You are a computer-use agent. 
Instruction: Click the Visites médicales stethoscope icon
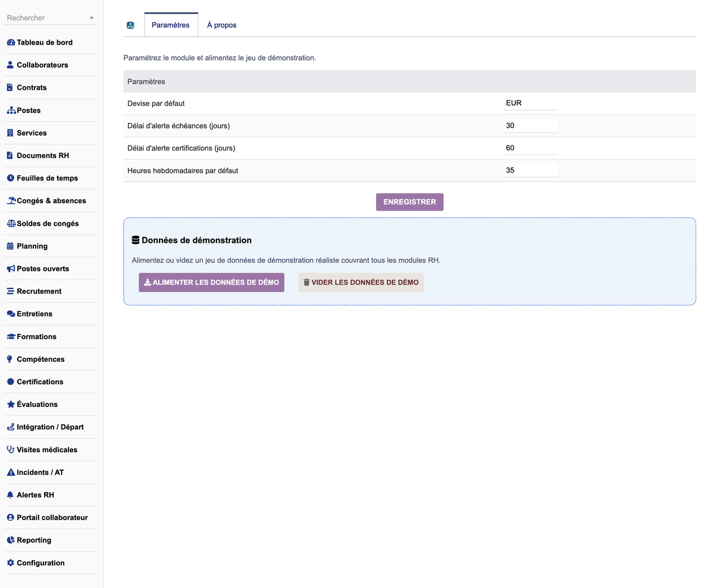pos(10,450)
